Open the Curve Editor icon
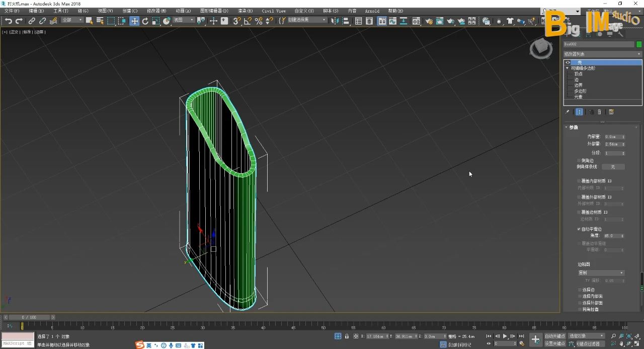Screen dimensions: 644x349 coord(392,21)
